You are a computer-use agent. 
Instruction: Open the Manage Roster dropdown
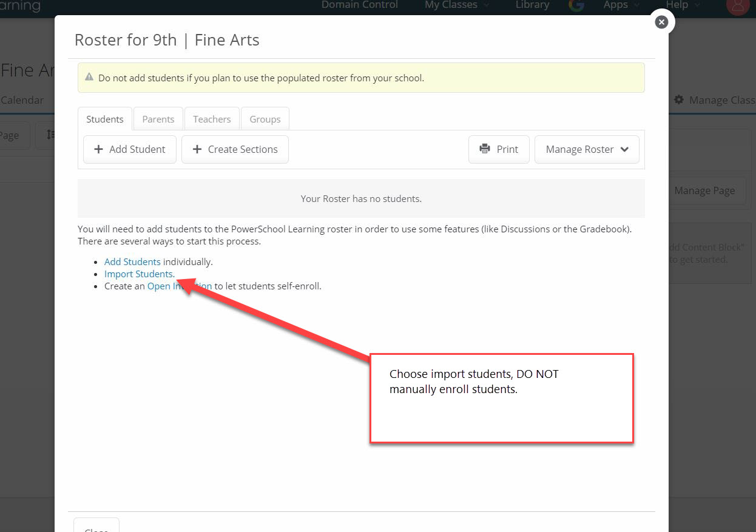click(587, 149)
